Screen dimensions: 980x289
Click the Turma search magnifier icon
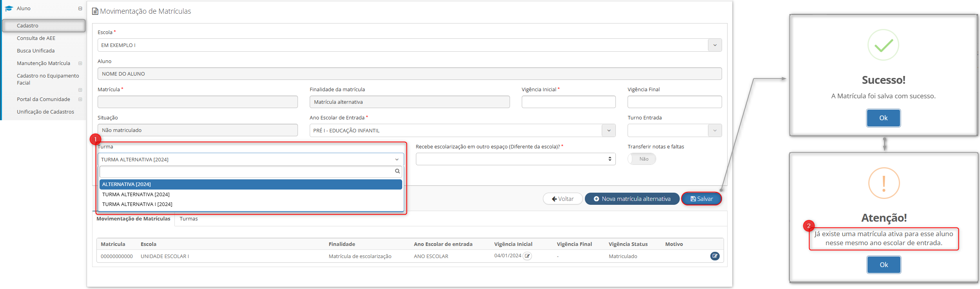397,171
